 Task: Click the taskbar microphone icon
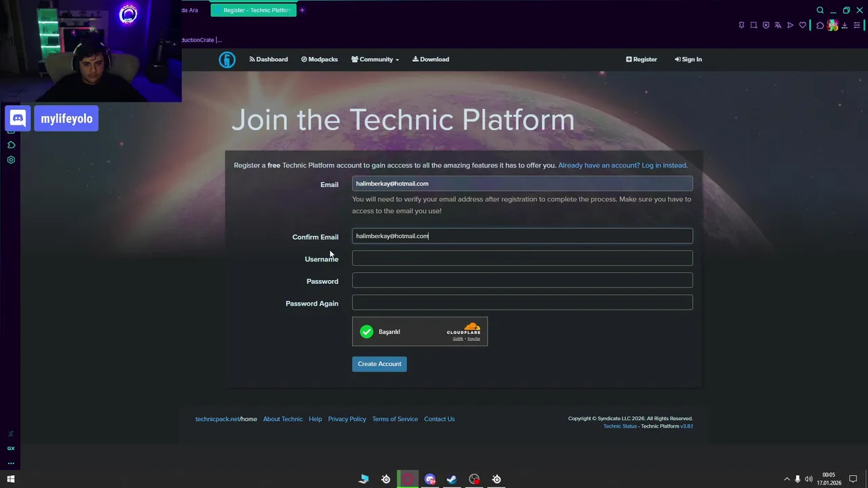click(797, 479)
